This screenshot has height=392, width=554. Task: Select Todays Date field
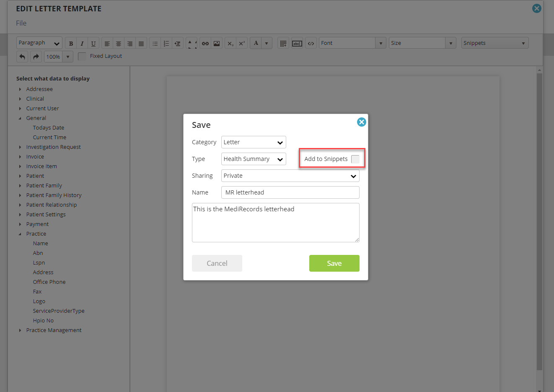click(x=49, y=128)
